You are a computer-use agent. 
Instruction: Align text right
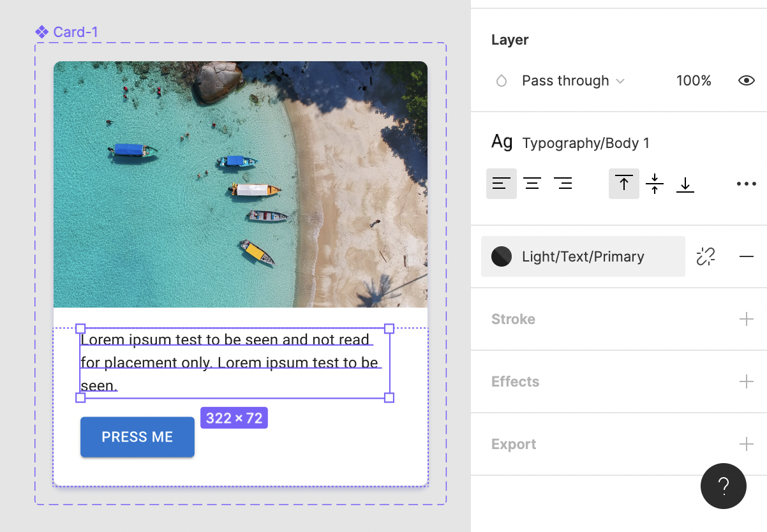[x=563, y=184]
